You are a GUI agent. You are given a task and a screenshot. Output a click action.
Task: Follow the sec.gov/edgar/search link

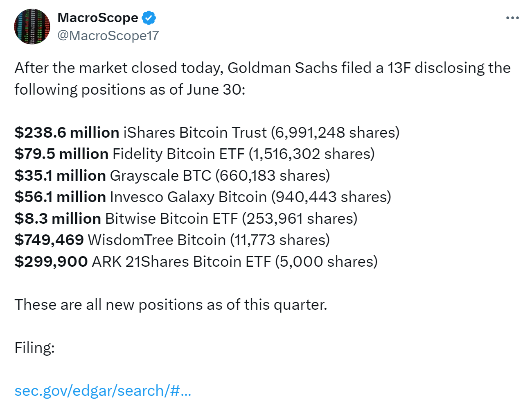[x=103, y=390]
